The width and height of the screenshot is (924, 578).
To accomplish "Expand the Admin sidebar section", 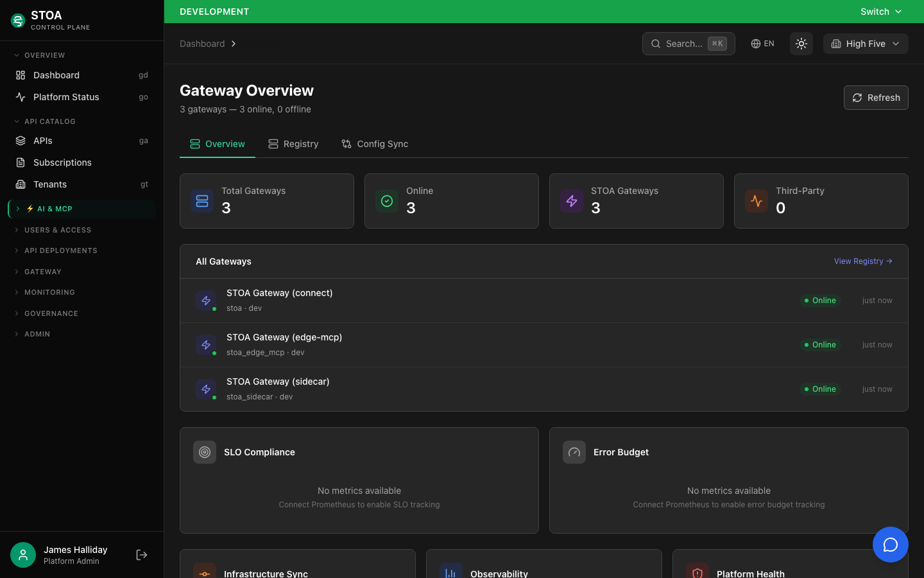I will click(x=81, y=334).
